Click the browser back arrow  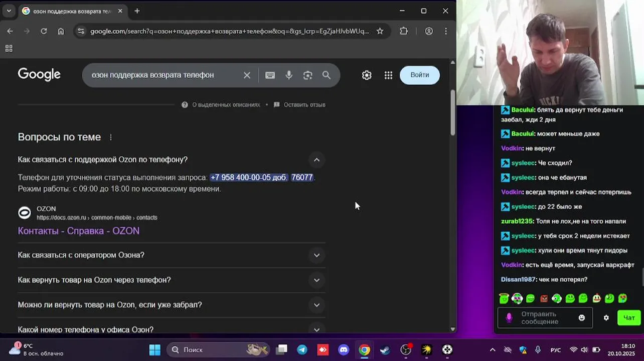click(x=10, y=31)
